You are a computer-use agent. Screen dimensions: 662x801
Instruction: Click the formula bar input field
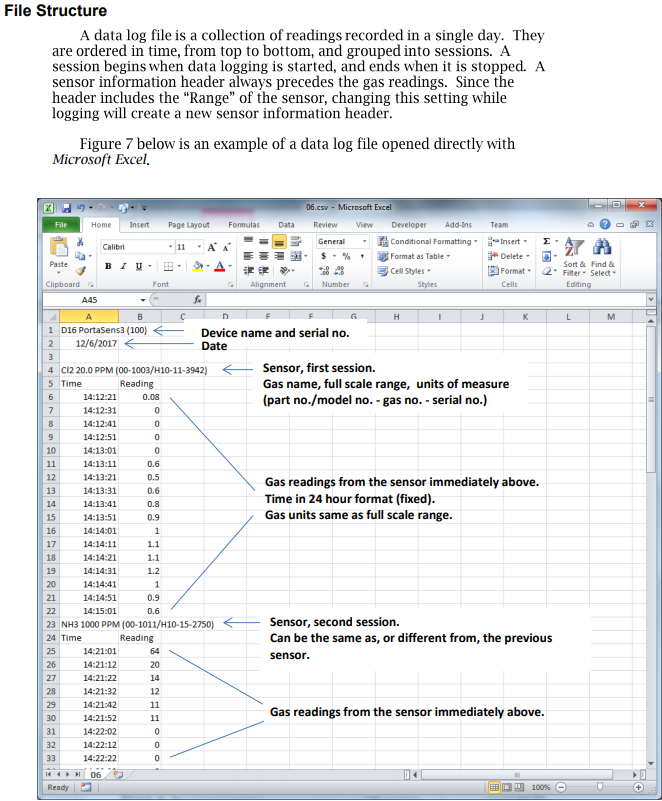point(426,300)
